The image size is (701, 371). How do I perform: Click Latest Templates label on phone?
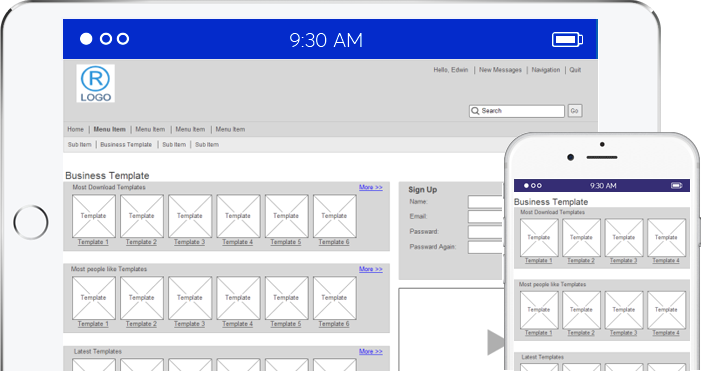[x=542, y=357]
